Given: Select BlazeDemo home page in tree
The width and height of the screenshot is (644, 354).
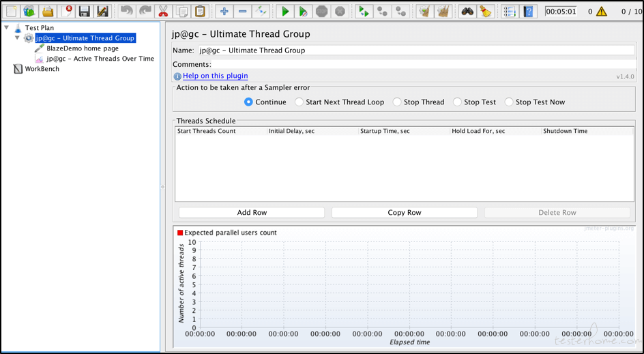Looking at the screenshot, I should 82,48.
